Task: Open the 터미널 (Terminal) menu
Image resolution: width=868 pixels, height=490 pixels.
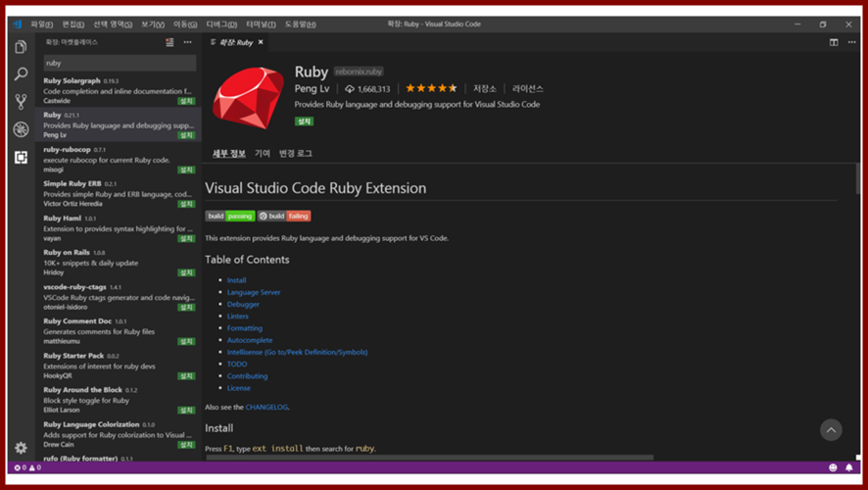Action: pos(261,24)
